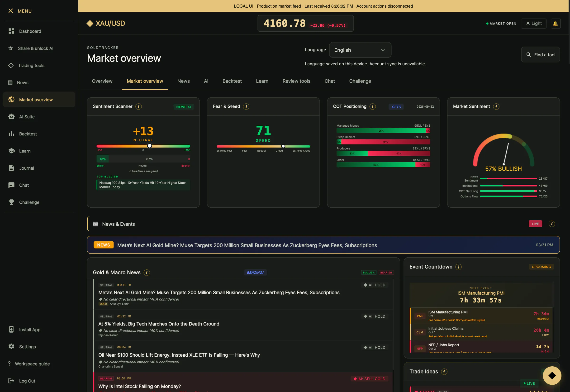Click the Share & unlock AI star icon

[11, 48]
